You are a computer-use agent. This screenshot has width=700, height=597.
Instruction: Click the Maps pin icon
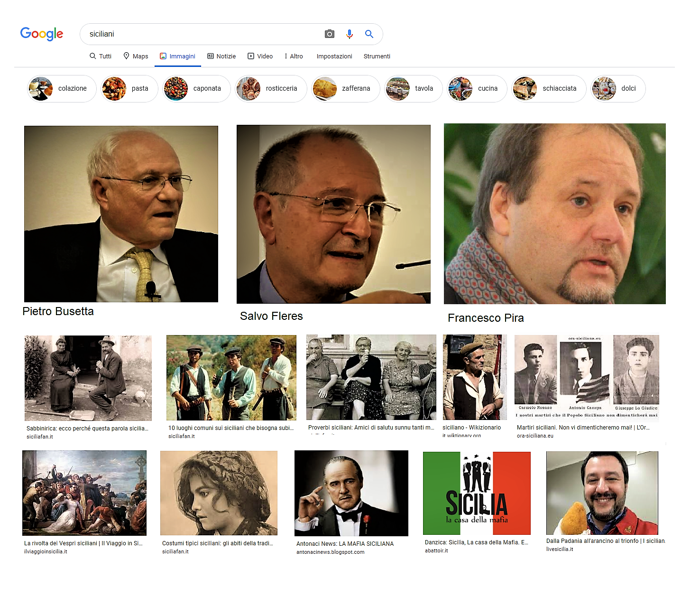click(126, 56)
